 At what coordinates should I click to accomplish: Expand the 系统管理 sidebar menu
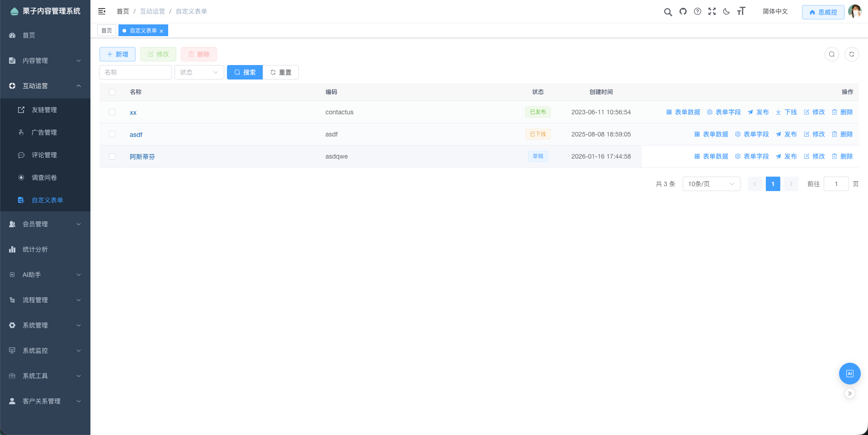pyautogui.click(x=45, y=325)
